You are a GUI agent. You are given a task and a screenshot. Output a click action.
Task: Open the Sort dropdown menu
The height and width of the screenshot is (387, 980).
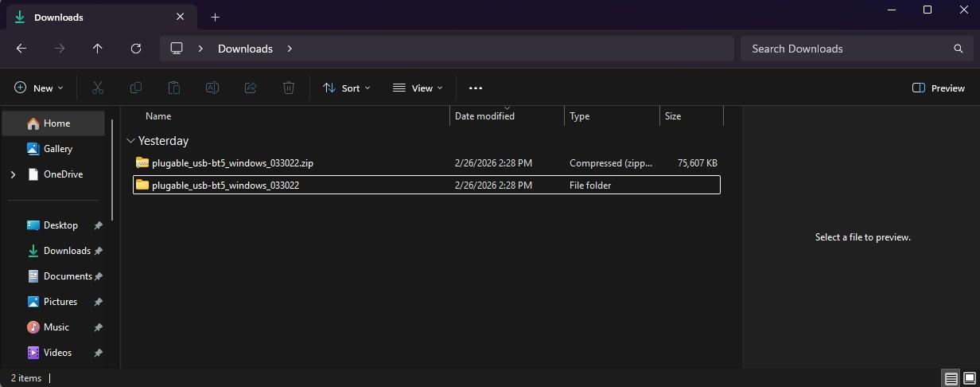point(346,88)
